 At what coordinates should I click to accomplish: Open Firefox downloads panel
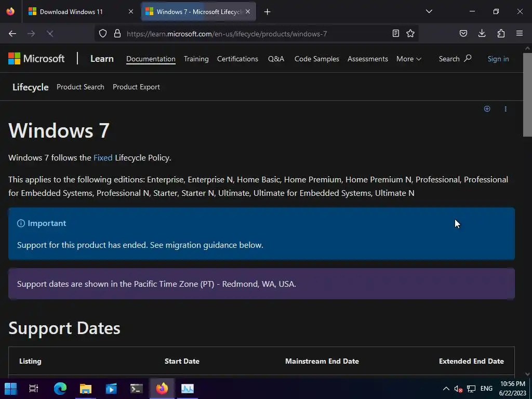point(482,33)
